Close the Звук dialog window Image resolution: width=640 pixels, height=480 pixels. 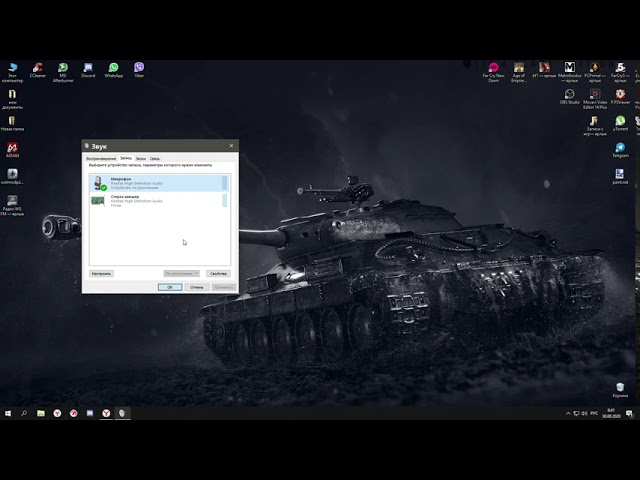click(x=231, y=146)
